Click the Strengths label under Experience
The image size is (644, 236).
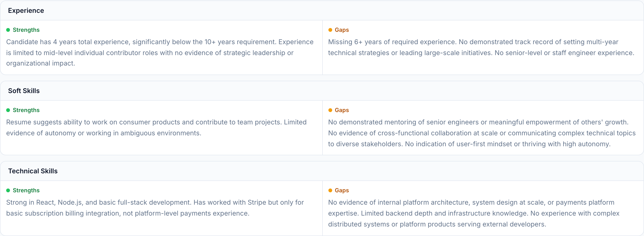(x=26, y=30)
